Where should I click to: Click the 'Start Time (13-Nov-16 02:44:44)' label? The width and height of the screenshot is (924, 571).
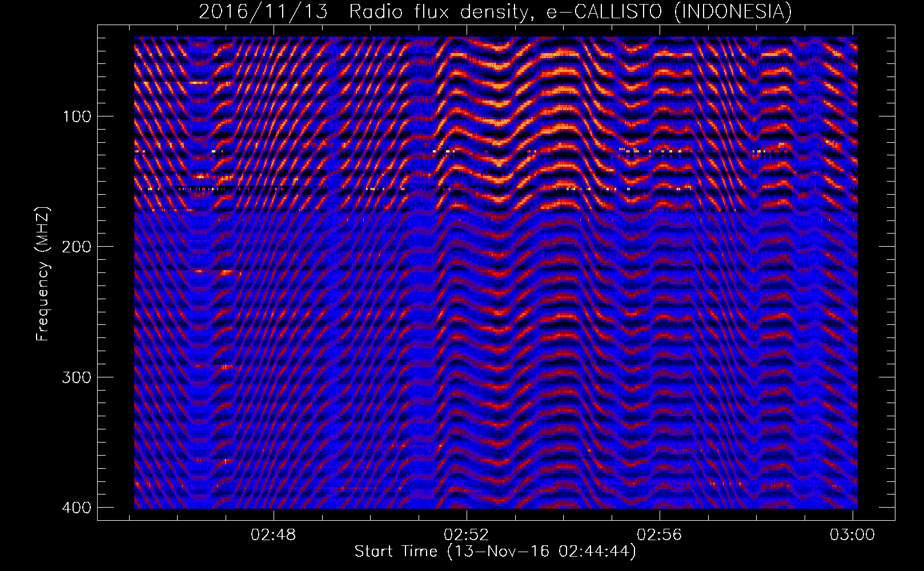(495, 552)
